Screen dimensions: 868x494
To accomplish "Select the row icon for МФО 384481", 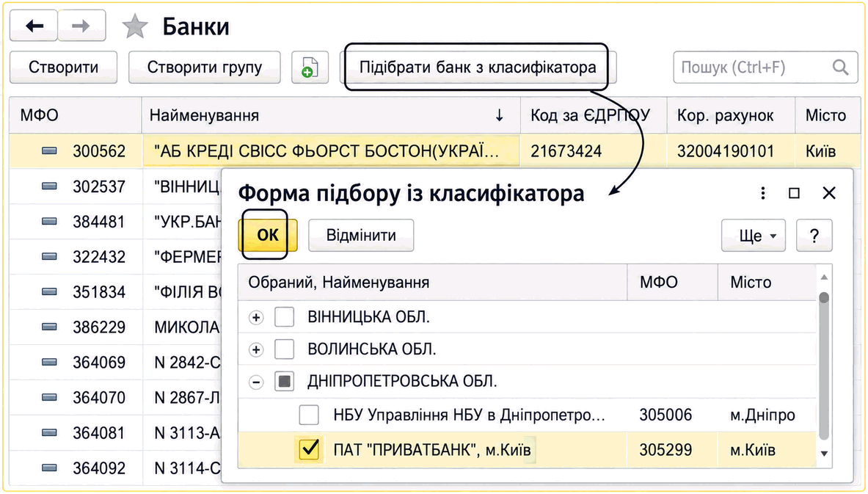I will click(50, 222).
